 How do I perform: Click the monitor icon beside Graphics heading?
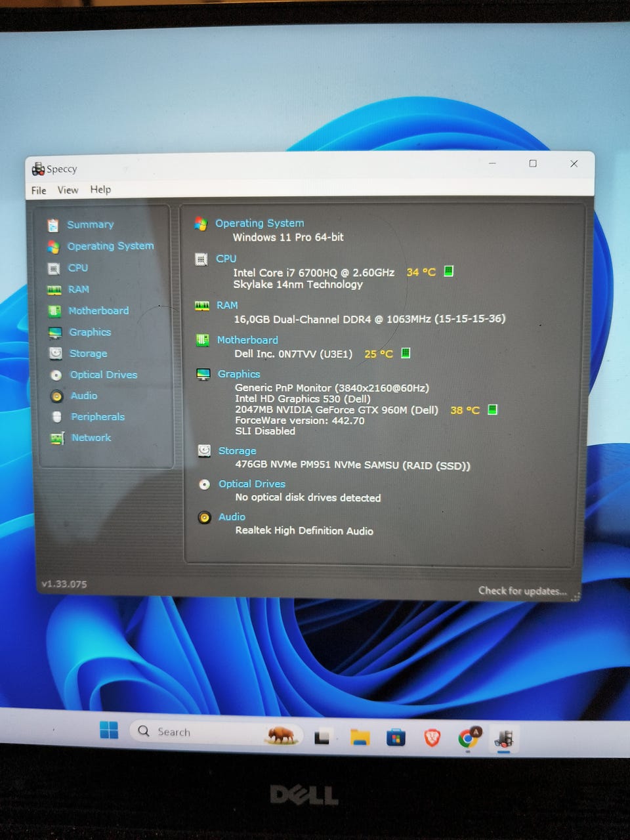point(203,374)
